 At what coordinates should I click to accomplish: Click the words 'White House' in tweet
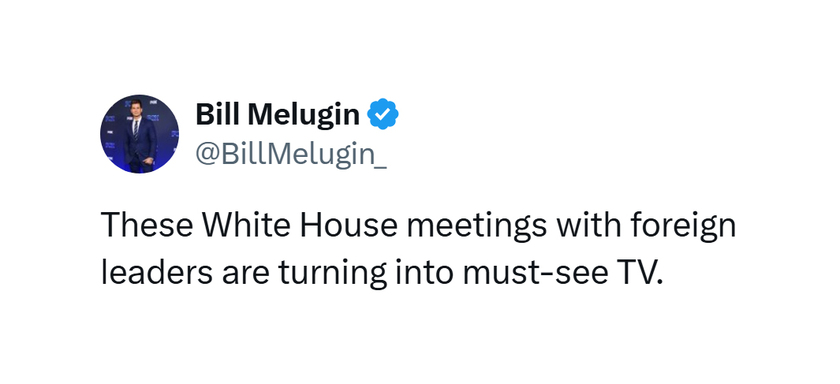pyautogui.click(x=299, y=224)
